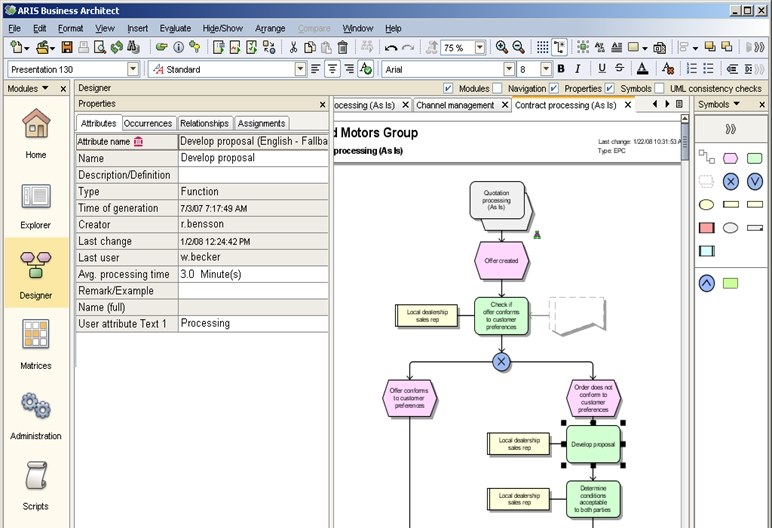This screenshot has width=772, height=528.
Task: Click the Zoom in magnifier
Action: click(x=502, y=47)
